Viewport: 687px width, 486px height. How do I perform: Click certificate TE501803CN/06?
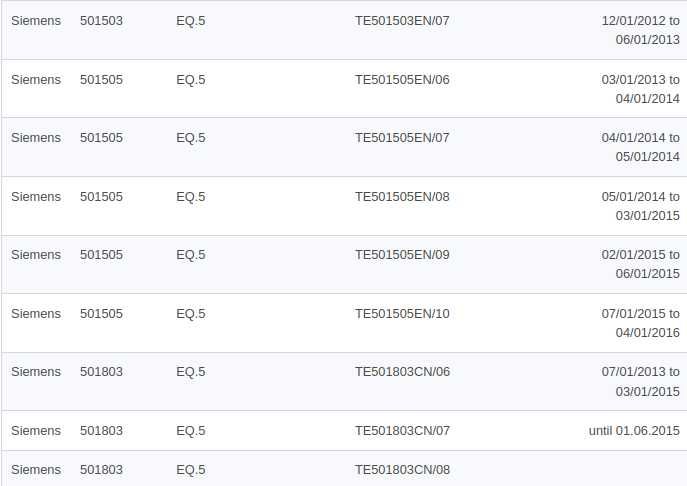pos(402,372)
